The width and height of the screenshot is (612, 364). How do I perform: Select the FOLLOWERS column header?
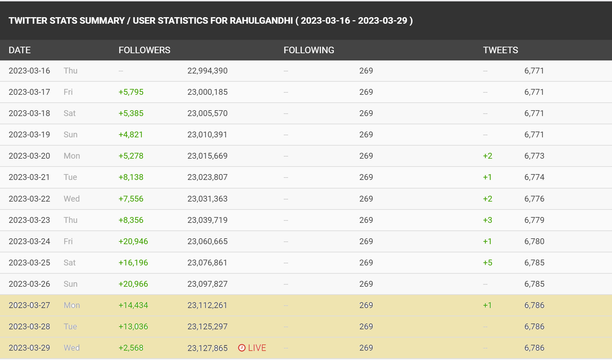click(x=144, y=50)
